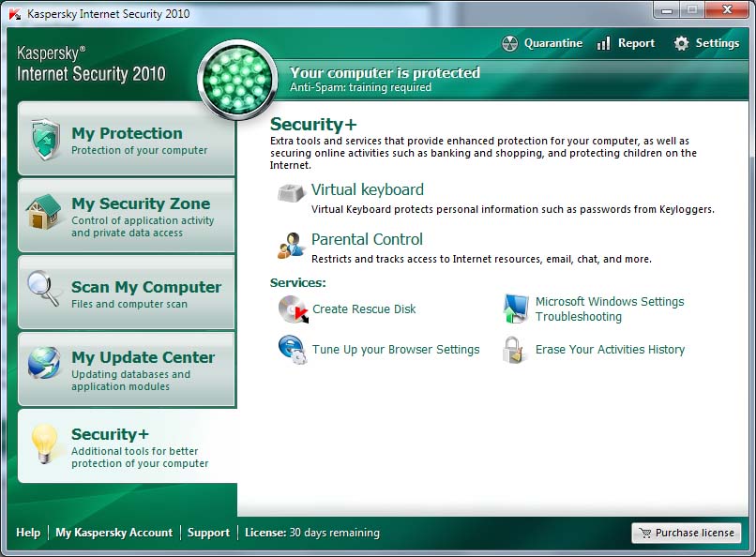Open Tune Up your Browser Settings

click(x=396, y=350)
